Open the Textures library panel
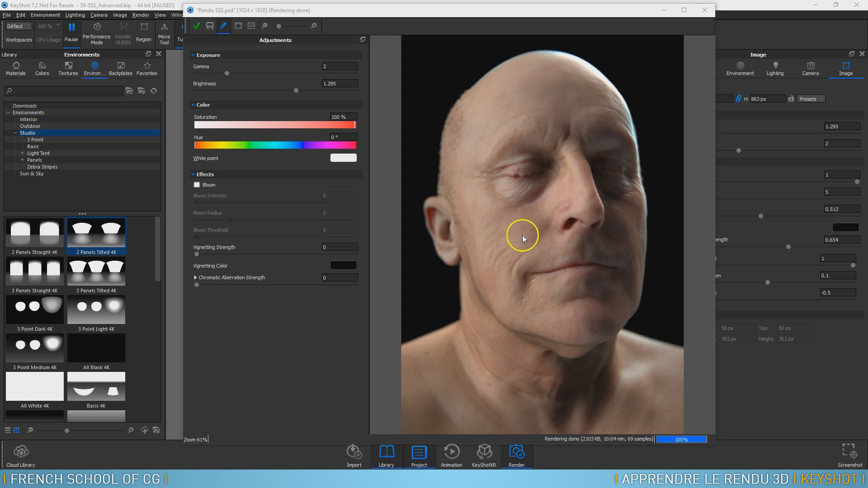Image resolution: width=868 pixels, height=488 pixels. [68, 68]
